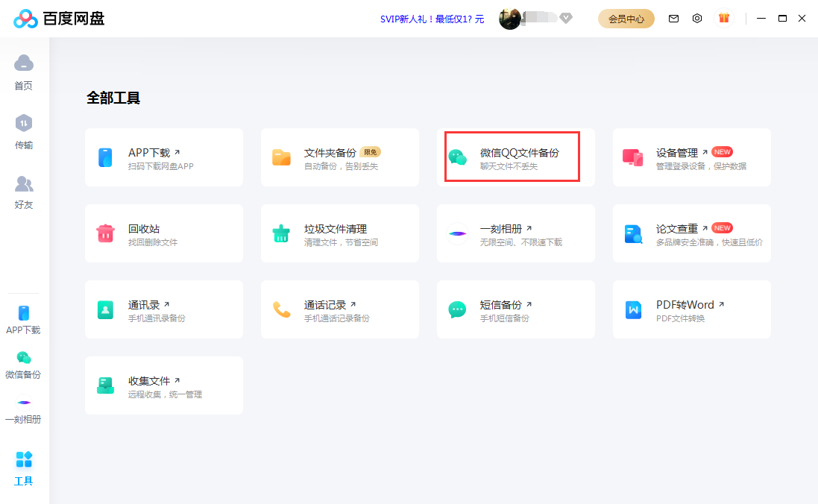
Task: Click the NEW badge on 论文查重
Action: click(722, 228)
